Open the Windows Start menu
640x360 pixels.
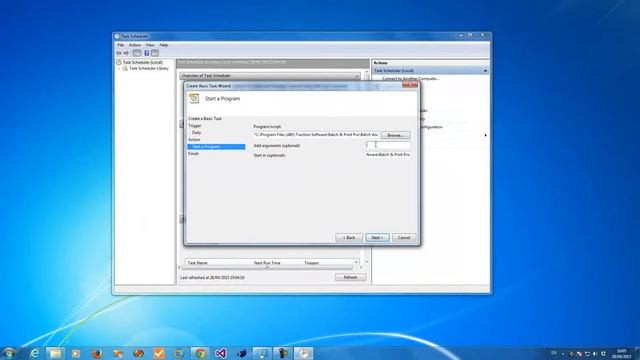point(9,353)
